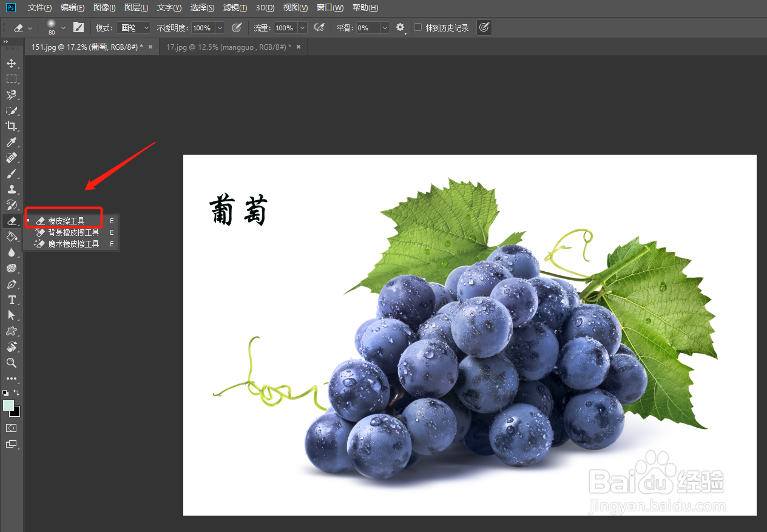Select the Type tool

click(x=11, y=300)
